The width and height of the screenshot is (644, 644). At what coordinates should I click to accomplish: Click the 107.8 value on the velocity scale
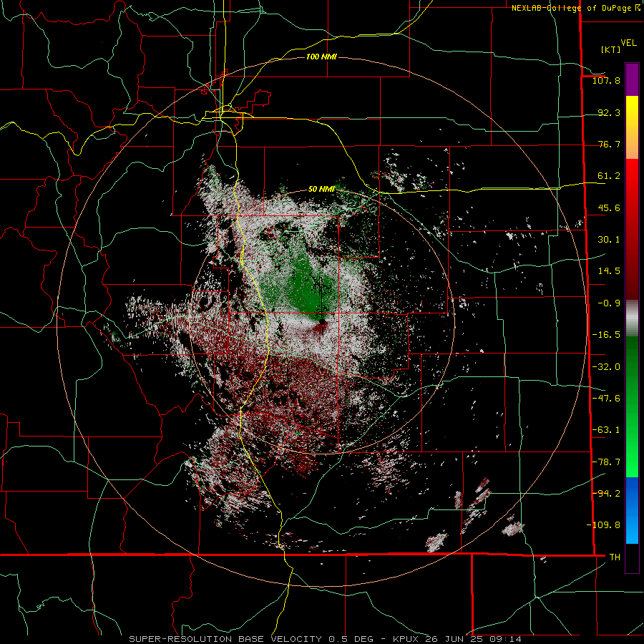(x=606, y=80)
